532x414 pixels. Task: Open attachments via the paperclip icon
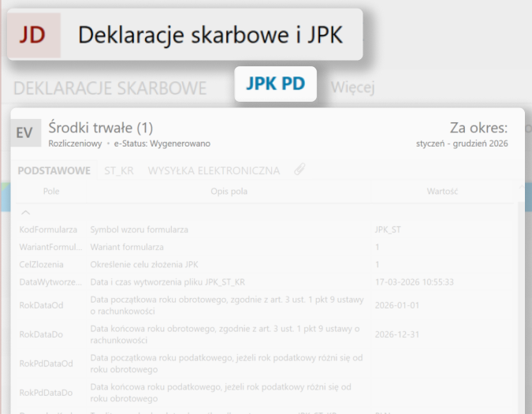click(x=299, y=170)
